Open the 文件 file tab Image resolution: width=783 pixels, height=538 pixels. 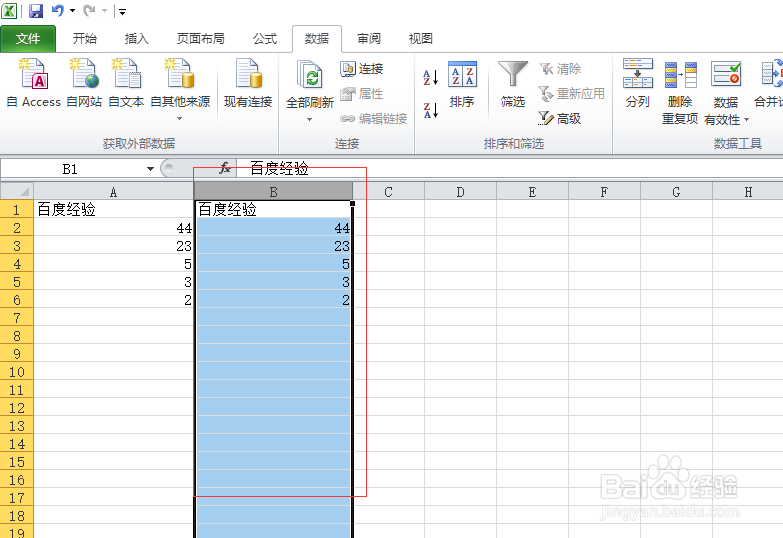point(28,38)
